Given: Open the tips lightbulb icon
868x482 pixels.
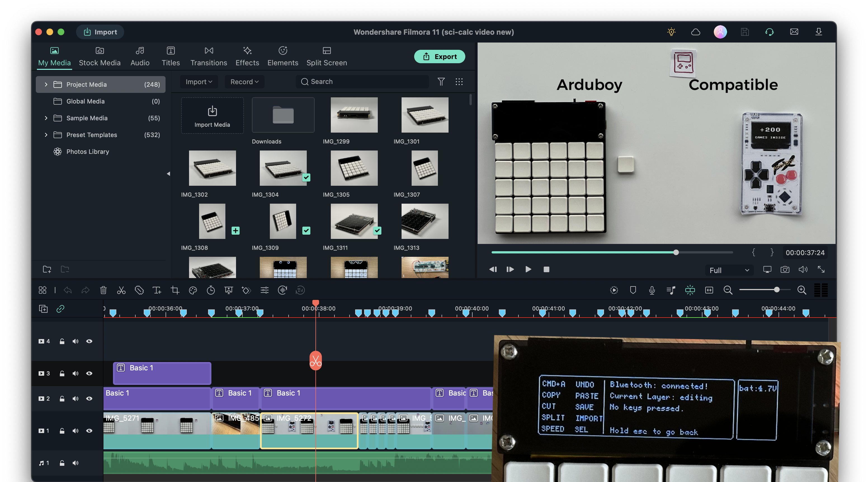Looking at the screenshot, I should 671,32.
